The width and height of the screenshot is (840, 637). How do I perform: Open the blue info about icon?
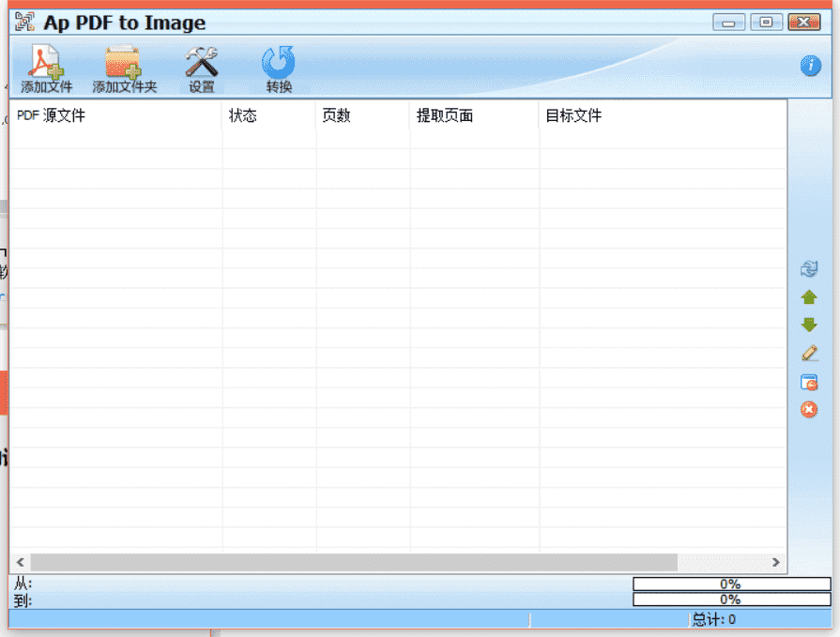[811, 66]
